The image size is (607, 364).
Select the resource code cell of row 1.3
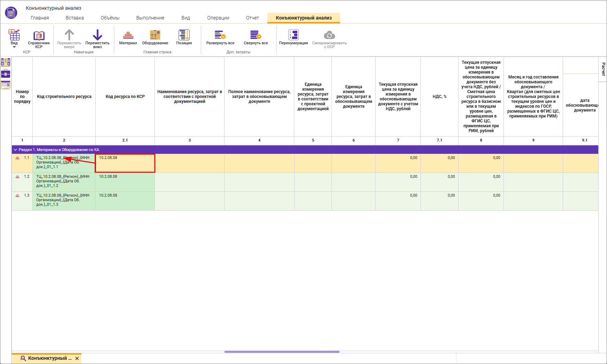pos(64,201)
